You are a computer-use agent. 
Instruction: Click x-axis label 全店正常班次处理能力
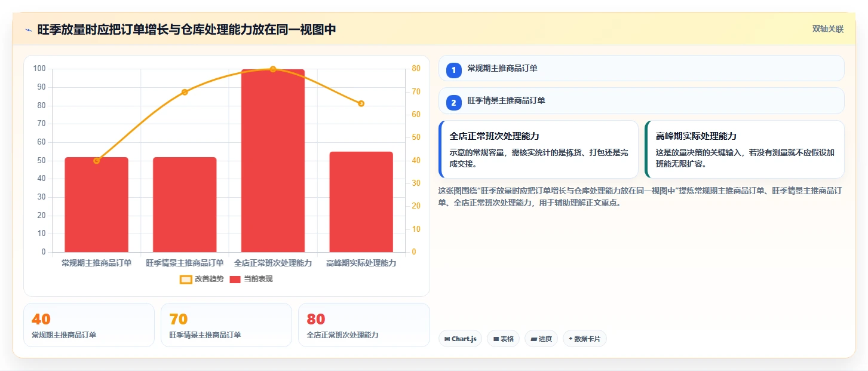(x=273, y=263)
